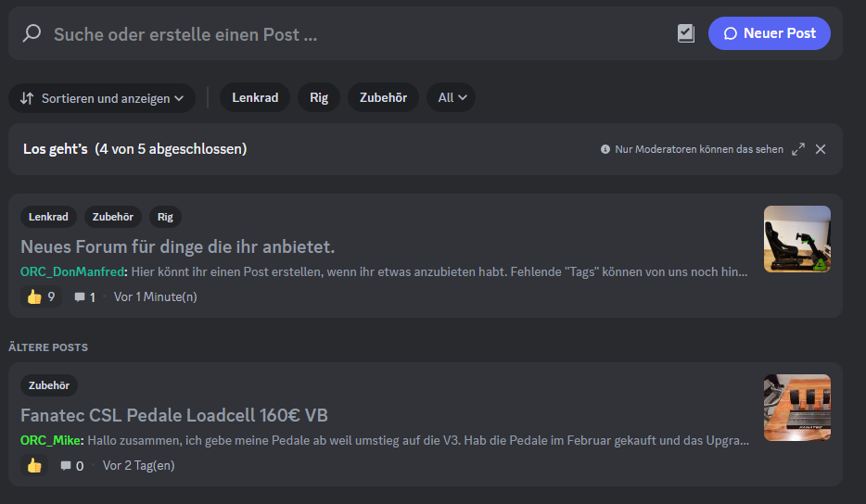866x504 pixels.
Task: Open Fanatec CSL Pedale Loadcell post
Action: (x=174, y=415)
